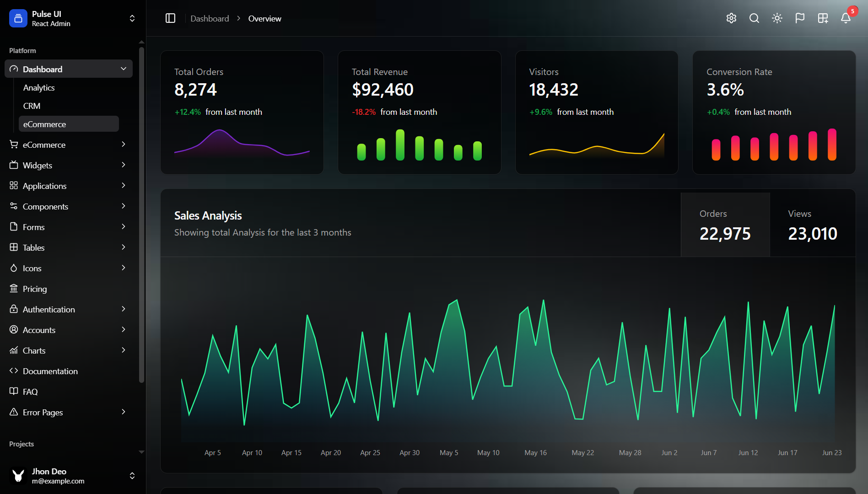Open CRM dashboard sub-item
The image size is (868, 494).
32,106
